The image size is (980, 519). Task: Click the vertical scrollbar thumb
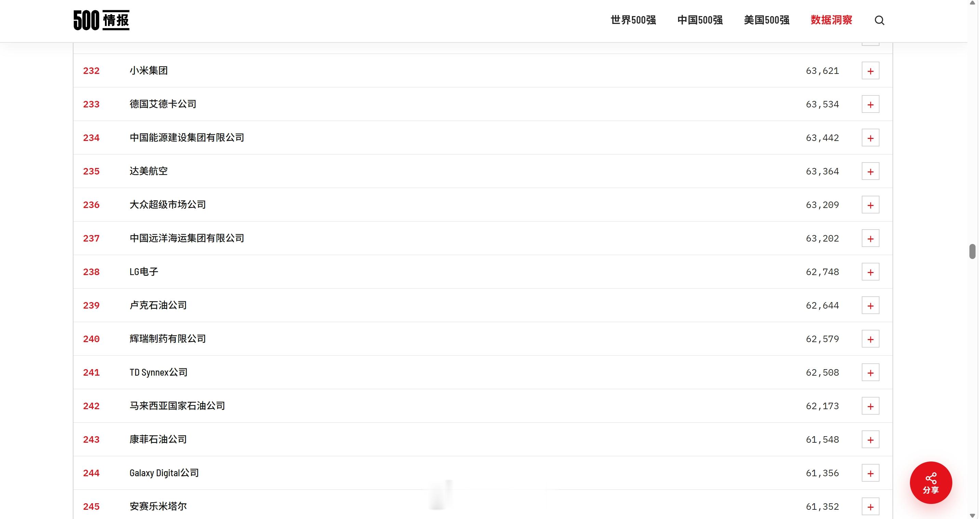[x=972, y=251]
